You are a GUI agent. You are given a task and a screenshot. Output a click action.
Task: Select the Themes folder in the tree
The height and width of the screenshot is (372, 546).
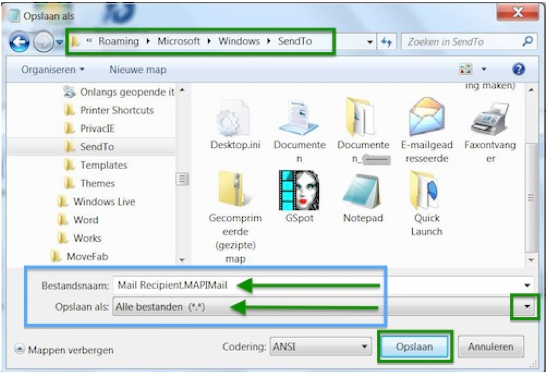89,183
